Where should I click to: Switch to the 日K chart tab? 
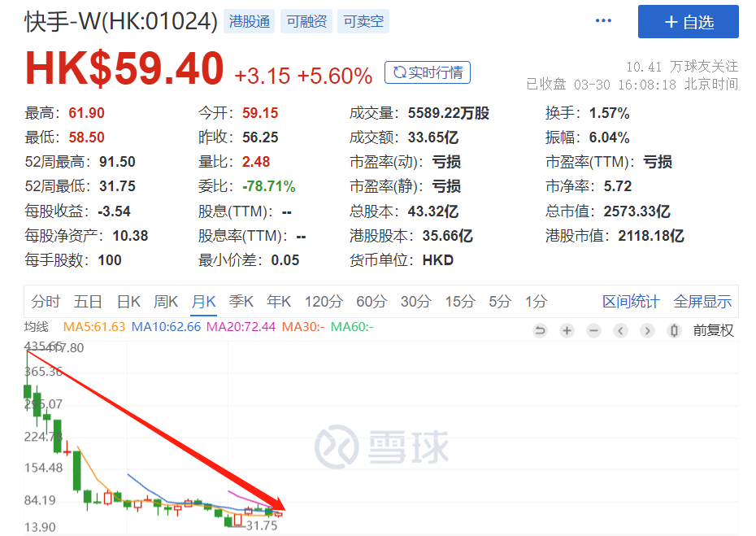click(x=128, y=302)
